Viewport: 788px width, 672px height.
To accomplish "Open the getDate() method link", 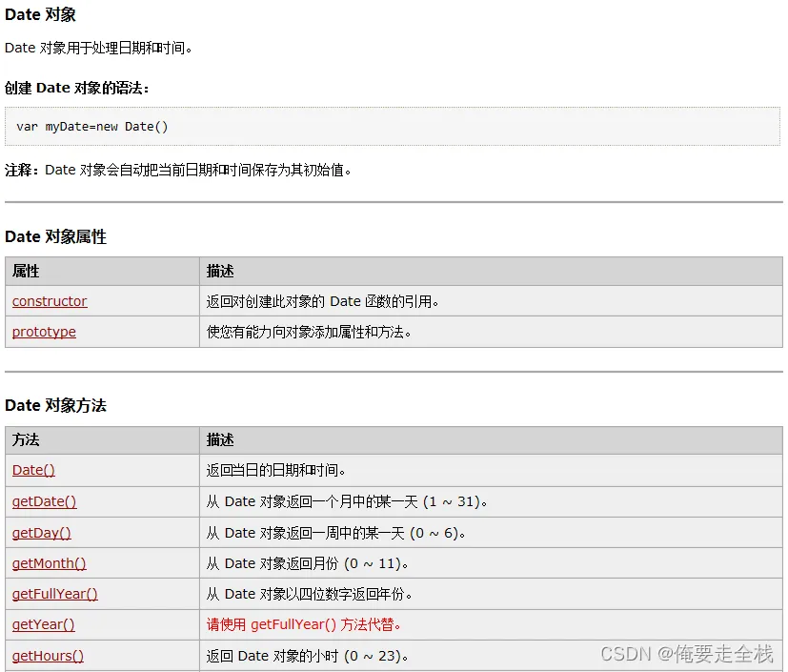I will click(x=44, y=501).
